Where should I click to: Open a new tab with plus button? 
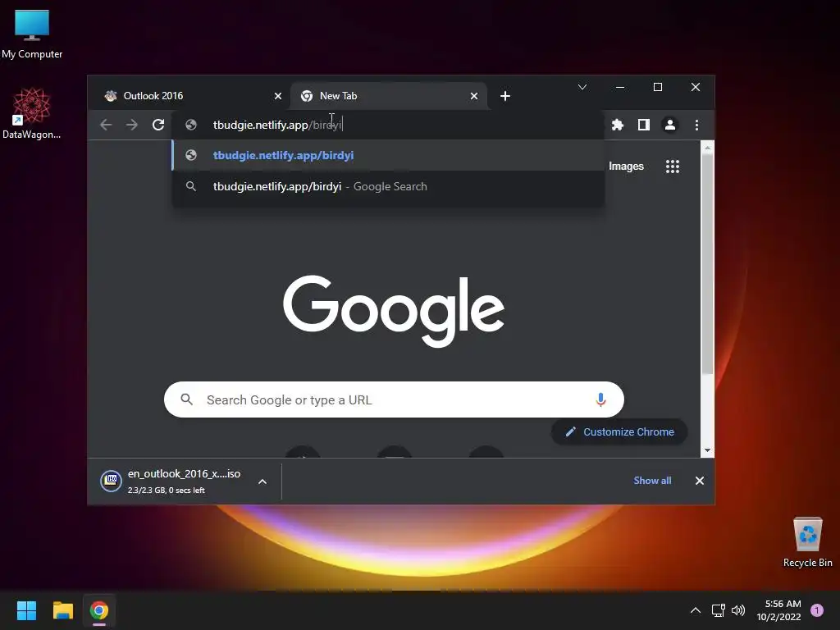[x=504, y=96]
